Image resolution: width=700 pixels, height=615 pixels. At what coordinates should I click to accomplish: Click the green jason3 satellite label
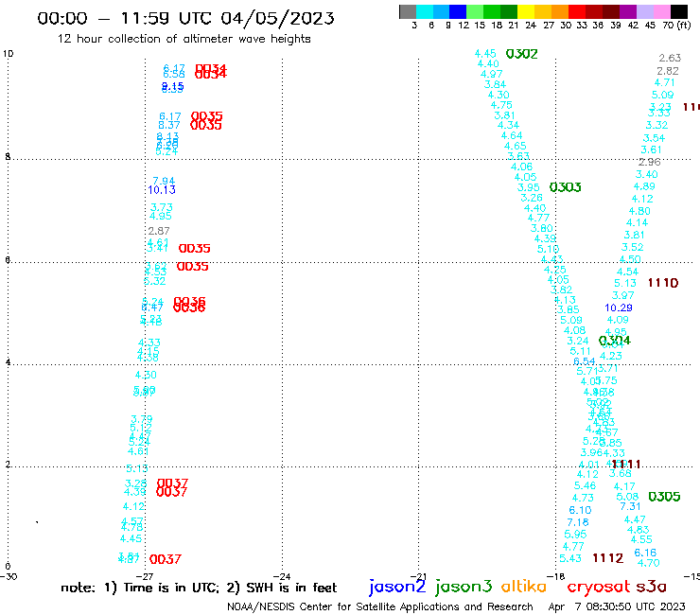point(464,587)
